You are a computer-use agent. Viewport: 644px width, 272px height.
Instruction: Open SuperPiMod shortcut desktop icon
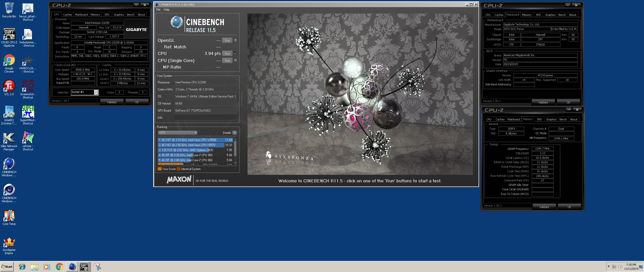[28, 115]
